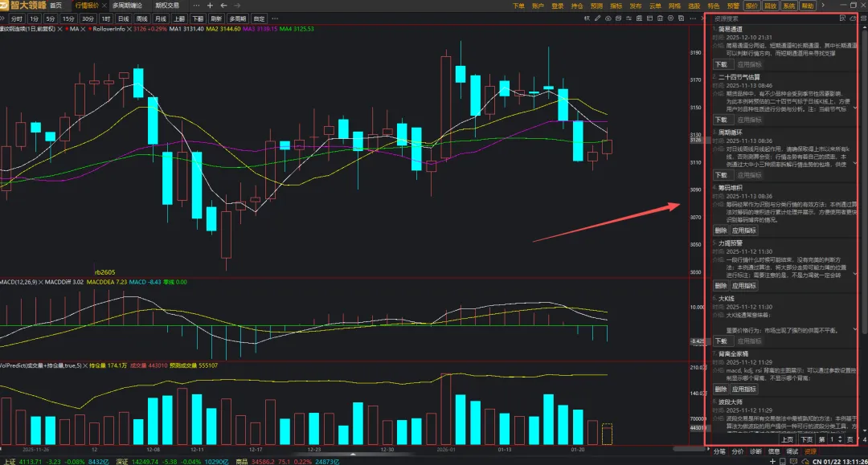Image resolution: width=868 pixels, height=465 pixels.
Task: Expand the 二十四节气估算 description chevron
Action: [x=856, y=108]
